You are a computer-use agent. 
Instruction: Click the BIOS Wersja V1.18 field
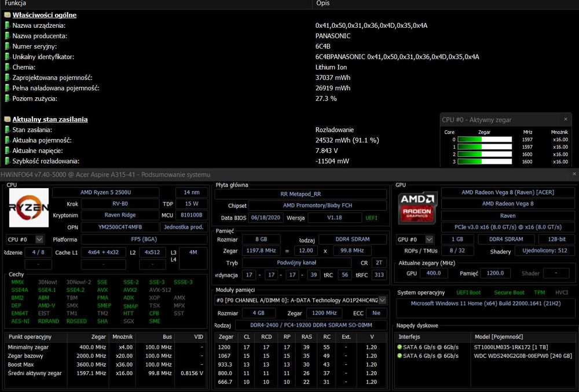[335, 218]
